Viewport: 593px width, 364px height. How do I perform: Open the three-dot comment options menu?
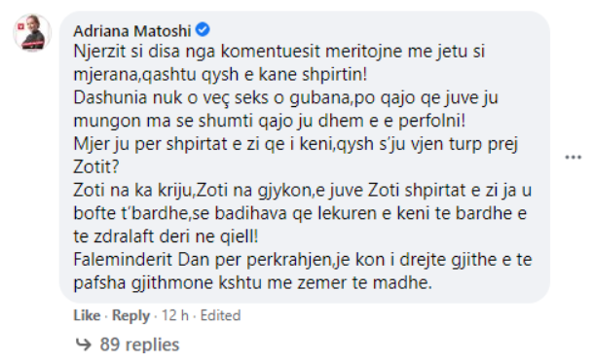pyautogui.click(x=573, y=158)
